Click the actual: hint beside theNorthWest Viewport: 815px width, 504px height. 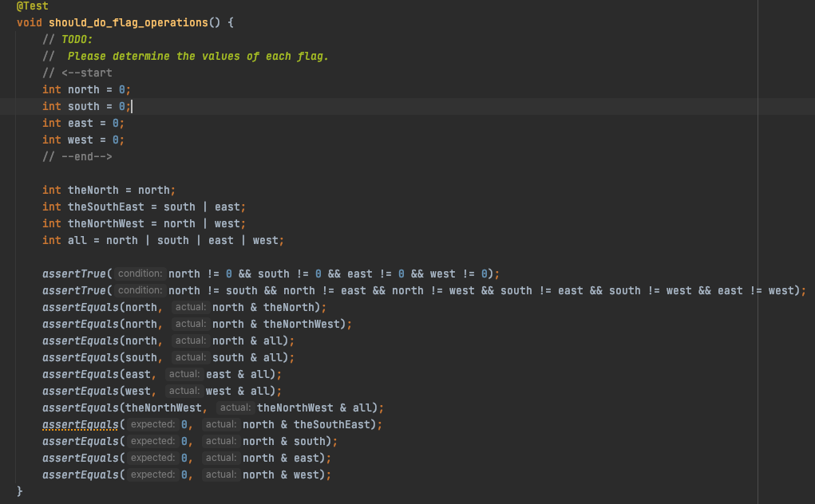(x=236, y=408)
